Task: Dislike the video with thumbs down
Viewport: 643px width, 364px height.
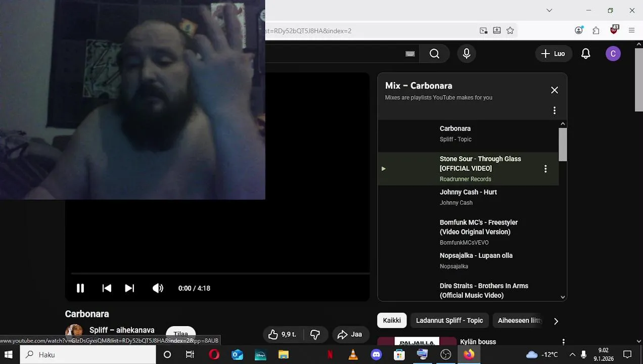Action: coord(315,334)
